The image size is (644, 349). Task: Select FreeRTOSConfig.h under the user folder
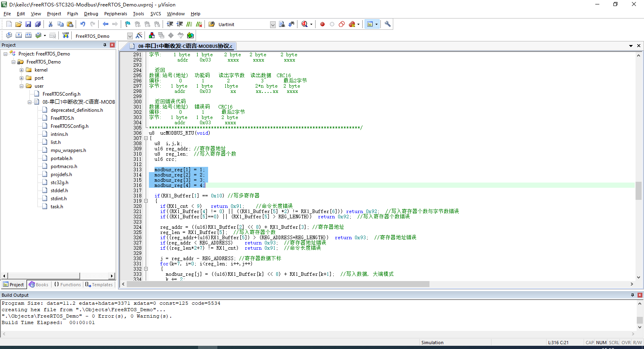pyautogui.click(x=62, y=94)
